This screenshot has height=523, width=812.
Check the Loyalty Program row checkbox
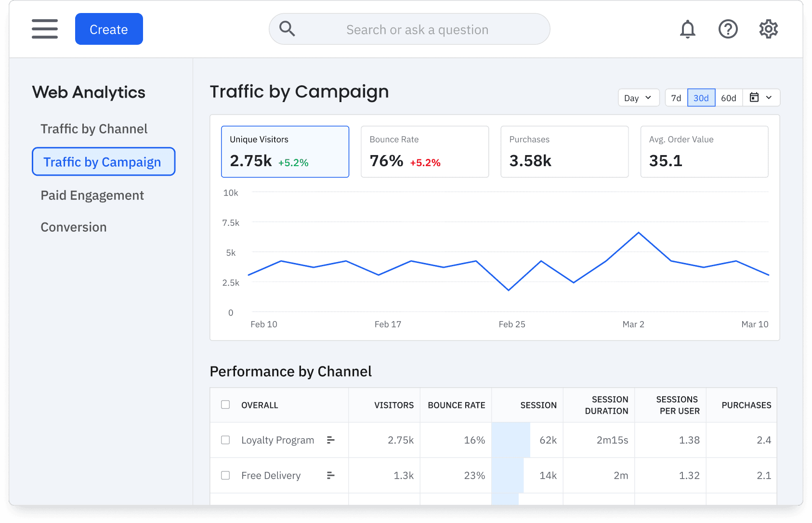225,440
